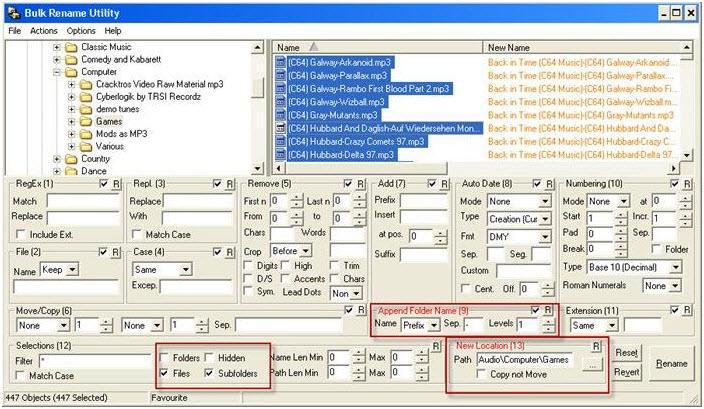This screenshot has width=704, height=409.
Task: Click the file list scroll down arrow
Action: [x=686, y=155]
